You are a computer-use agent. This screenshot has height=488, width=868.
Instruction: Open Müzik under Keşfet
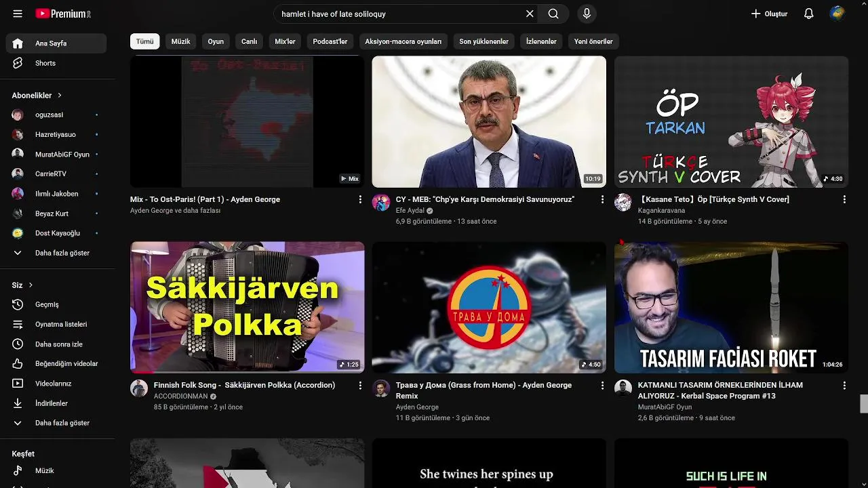pos(56,471)
